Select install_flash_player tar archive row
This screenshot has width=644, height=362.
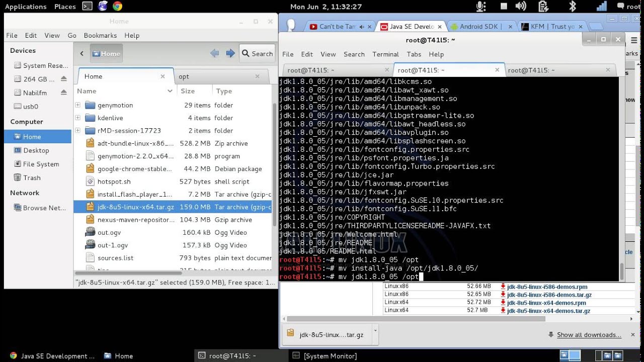tap(174, 194)
